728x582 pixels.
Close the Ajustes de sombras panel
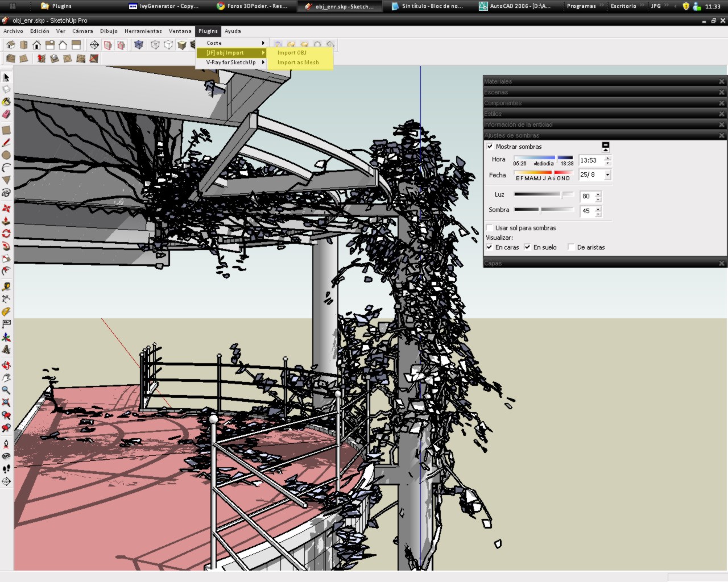(x=722, y=135)
